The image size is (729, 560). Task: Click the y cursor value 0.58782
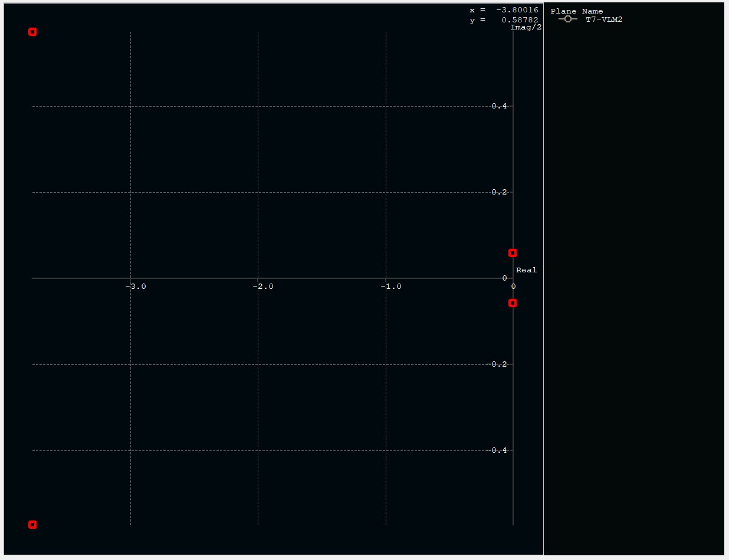(x=520, y=19)
